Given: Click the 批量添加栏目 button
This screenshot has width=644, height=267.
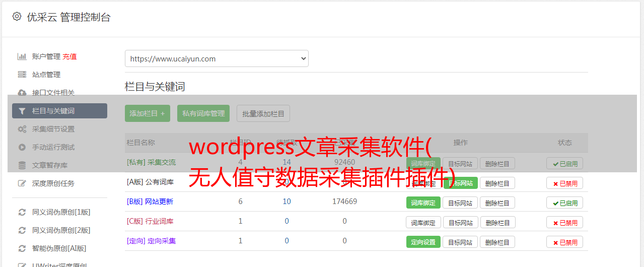Looking at the screenshot, I should click(263, 113).
